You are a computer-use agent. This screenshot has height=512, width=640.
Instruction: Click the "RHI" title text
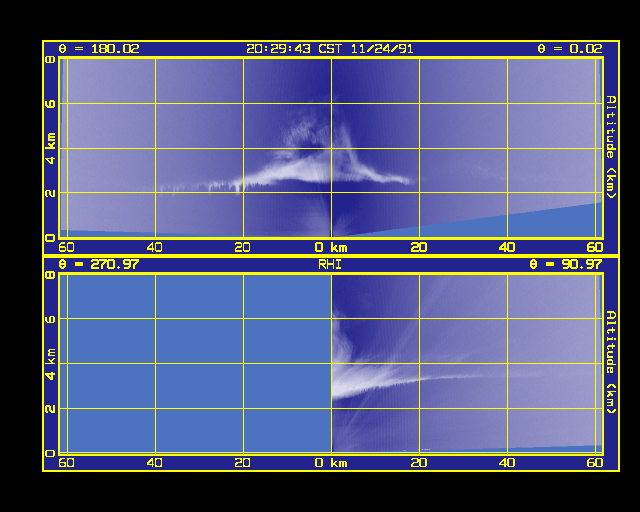point(330,265)
